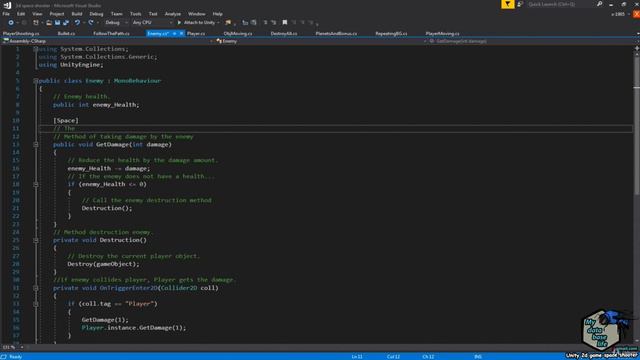Open the Assembly-CSharp project navigation dropdown

pyautogui.click(x=108, y=41)
